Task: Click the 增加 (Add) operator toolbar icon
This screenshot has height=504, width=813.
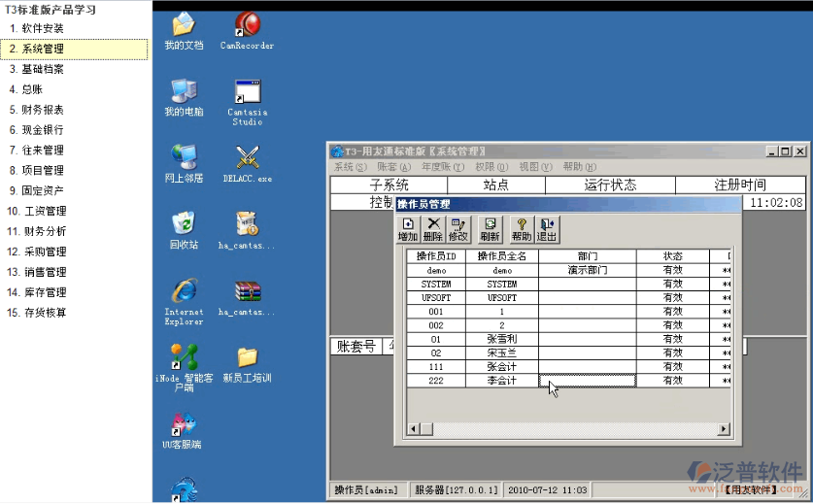Action: point(408,229)
